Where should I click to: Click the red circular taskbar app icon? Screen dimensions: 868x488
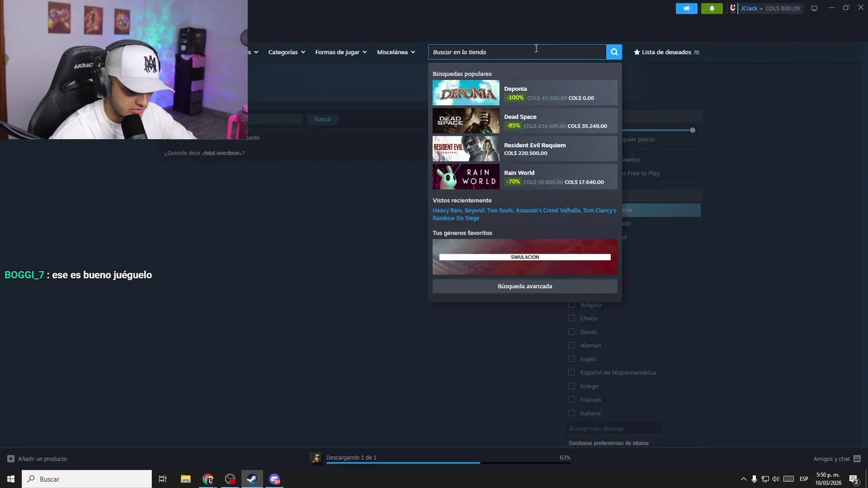point(230,479)
